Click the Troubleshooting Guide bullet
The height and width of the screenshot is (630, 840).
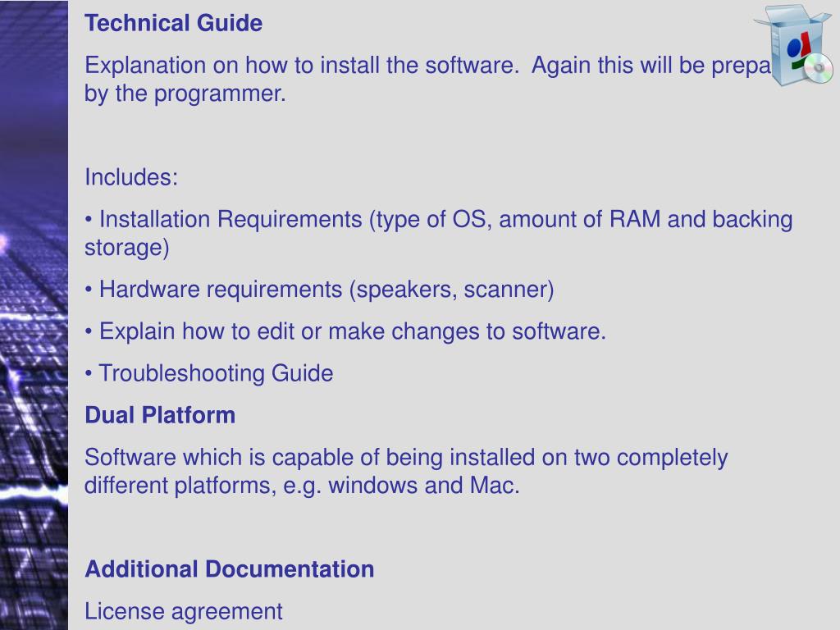pos(209,373)
